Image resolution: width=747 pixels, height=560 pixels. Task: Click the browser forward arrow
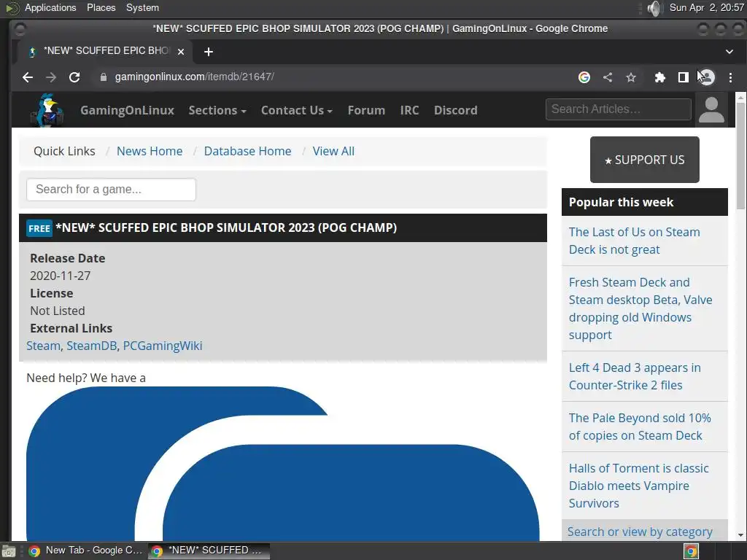[x=51, y=77]
